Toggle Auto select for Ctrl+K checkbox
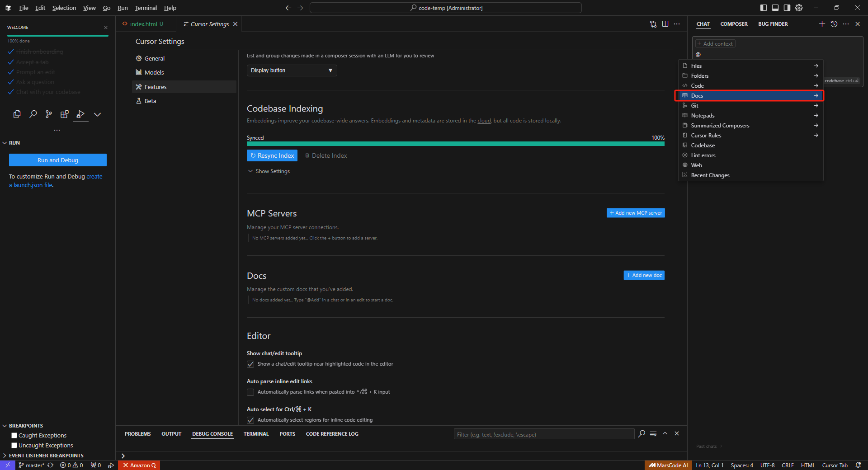This screenshot has width=868, height=470. [x=250, y=420]
